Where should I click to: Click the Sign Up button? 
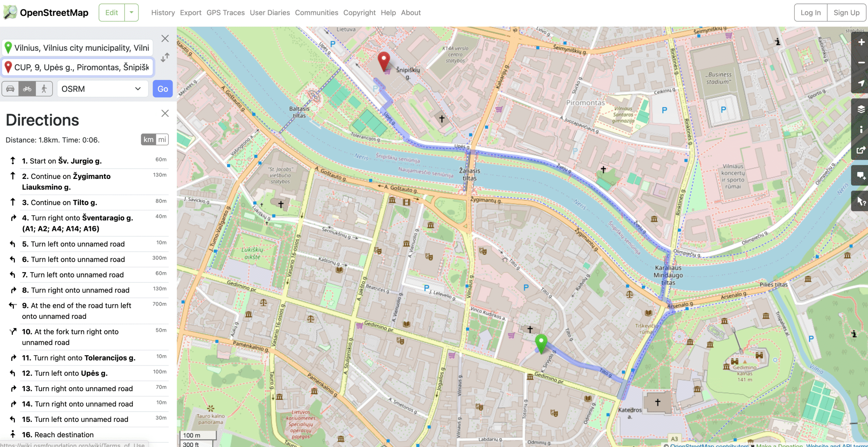pyautogui.click(x=846, y=13)
